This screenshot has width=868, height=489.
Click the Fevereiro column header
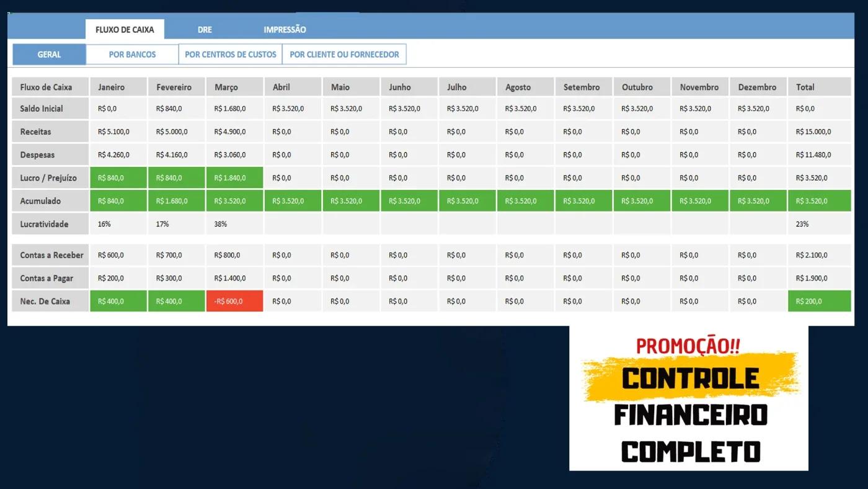coord(177,87)
